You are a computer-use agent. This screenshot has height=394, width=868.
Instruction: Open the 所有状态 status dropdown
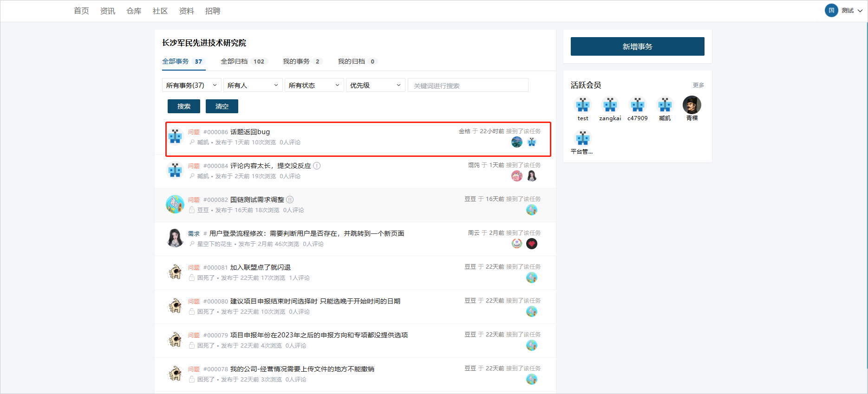(314, 85)
